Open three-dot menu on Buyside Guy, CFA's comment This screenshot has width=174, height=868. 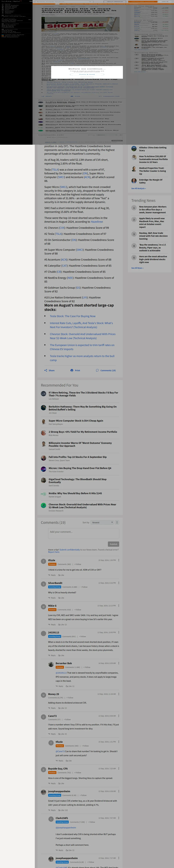tap(119, 769)
